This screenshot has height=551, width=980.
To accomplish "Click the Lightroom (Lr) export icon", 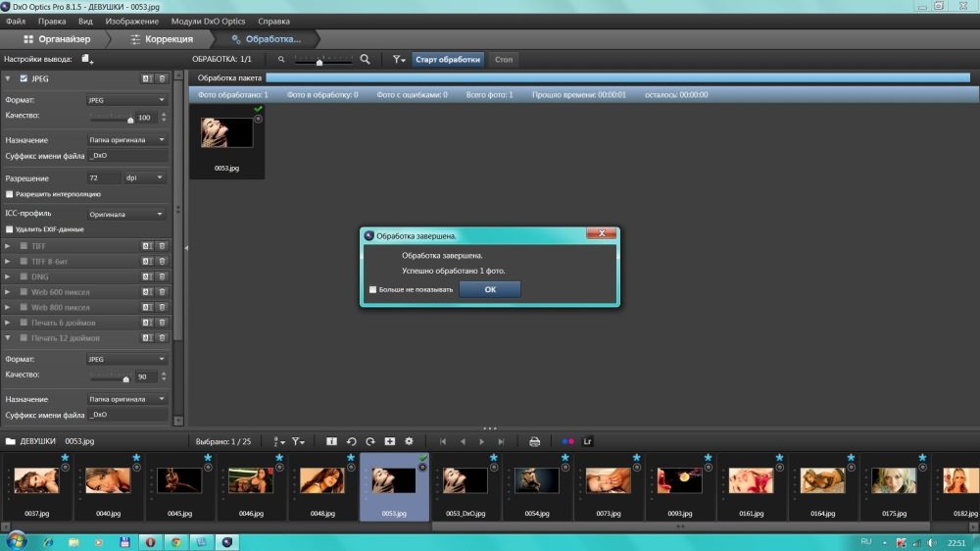I will 588,442.
